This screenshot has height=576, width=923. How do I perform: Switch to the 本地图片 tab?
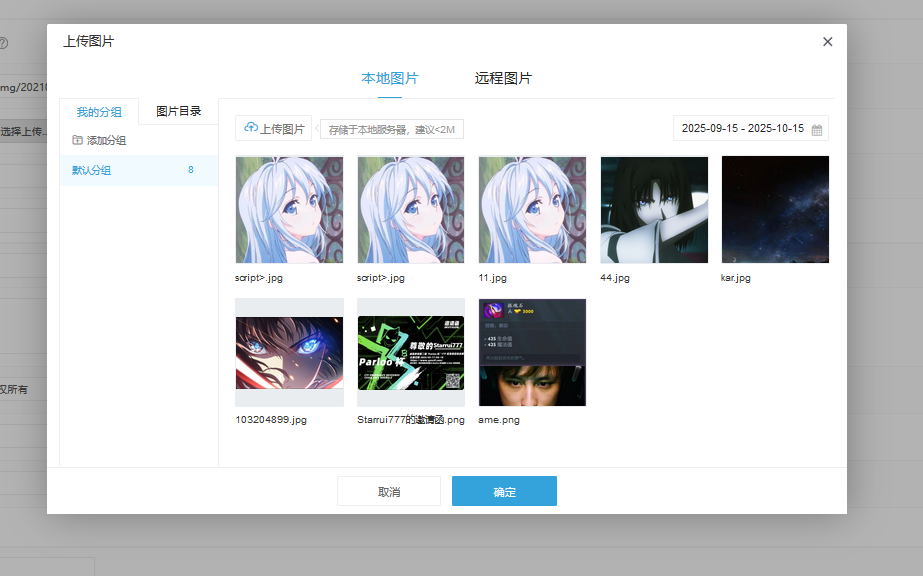click(x=389, y=79)
